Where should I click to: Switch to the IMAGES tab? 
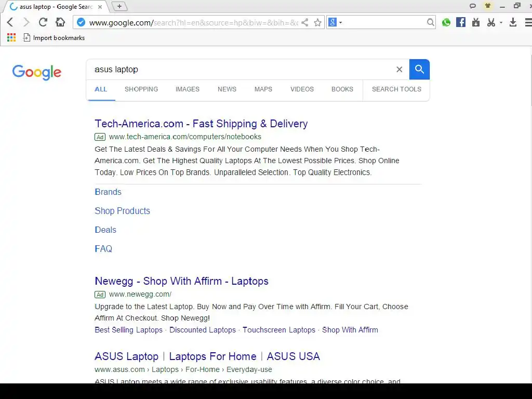[x=187, y=89]
